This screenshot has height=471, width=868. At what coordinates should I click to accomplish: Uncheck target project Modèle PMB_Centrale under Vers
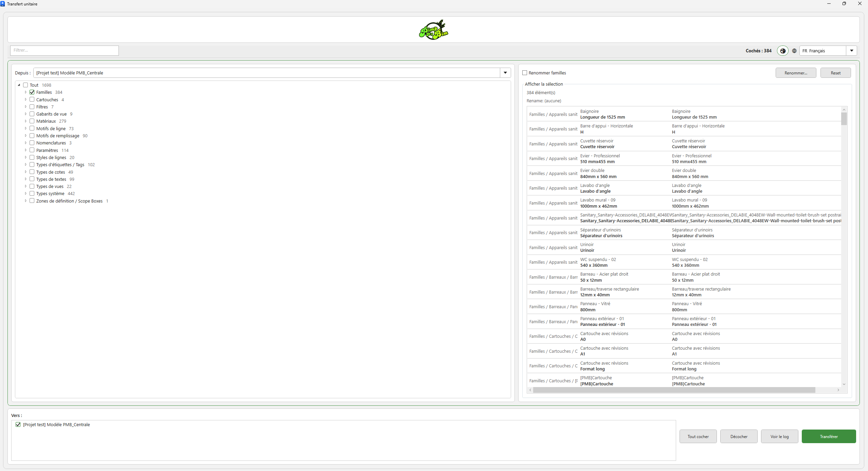coord(18,424)
